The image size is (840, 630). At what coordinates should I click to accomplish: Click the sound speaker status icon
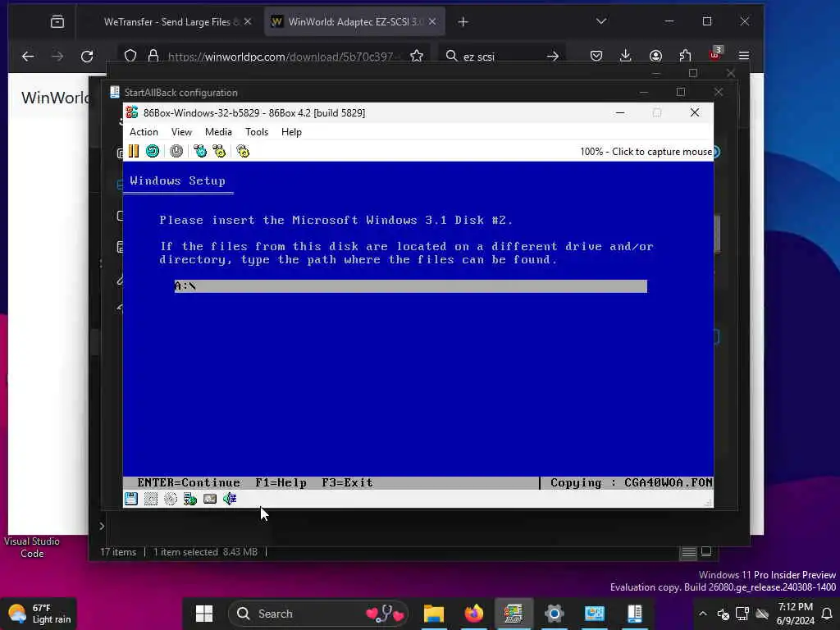(x=230, y=499)
